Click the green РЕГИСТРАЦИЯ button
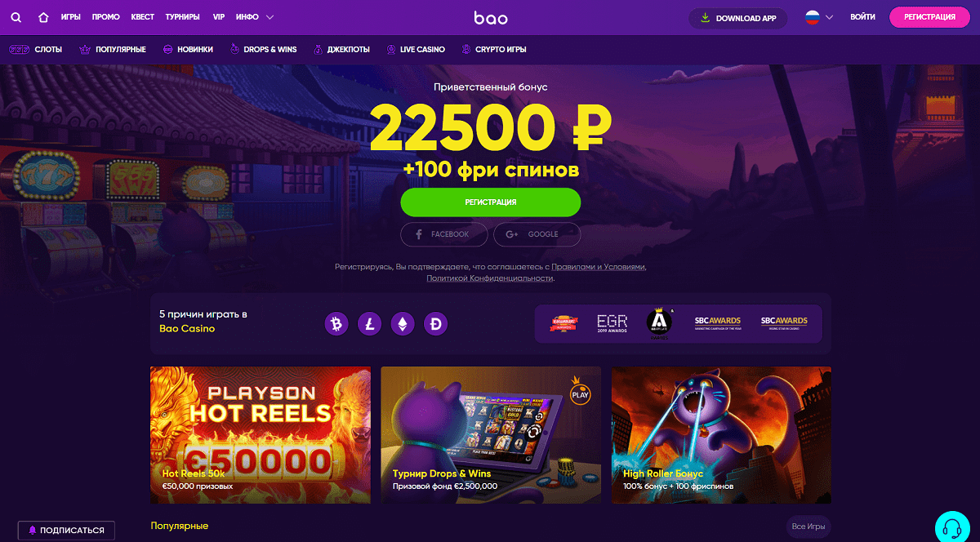Screen dimensions: 980x542 tap(490, 202)
